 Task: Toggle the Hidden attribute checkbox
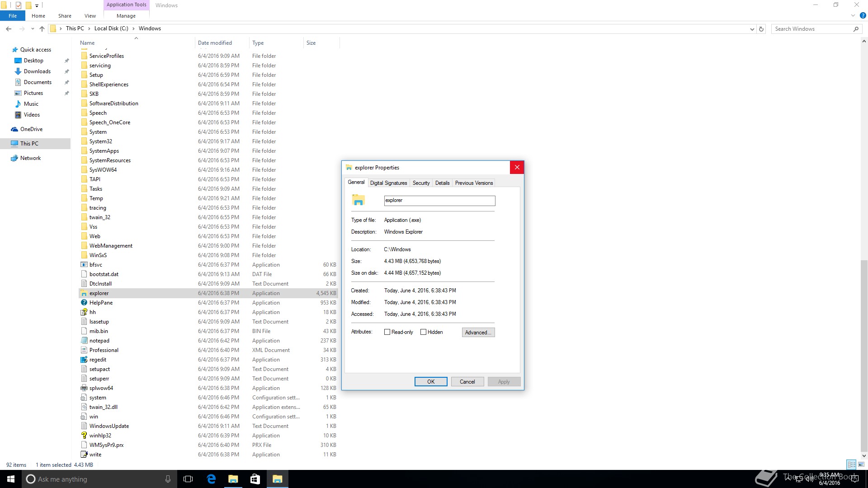click(423, 332)
